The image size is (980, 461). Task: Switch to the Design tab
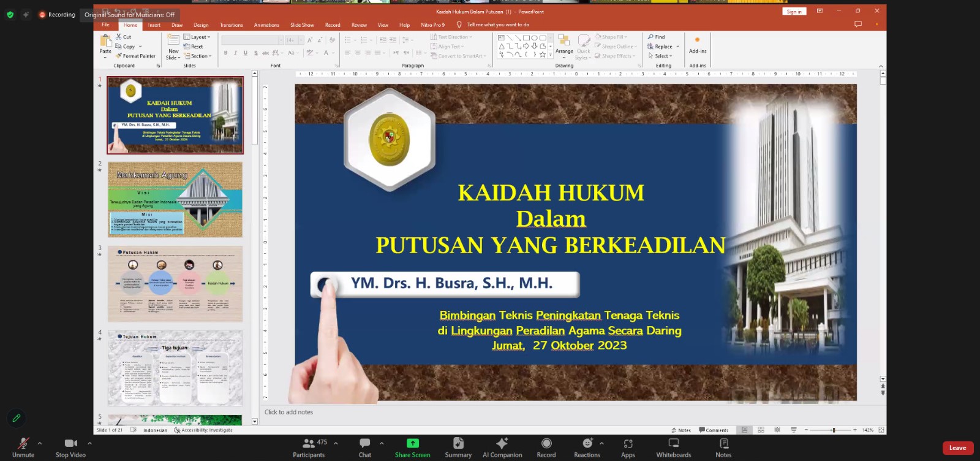[201, 25]
